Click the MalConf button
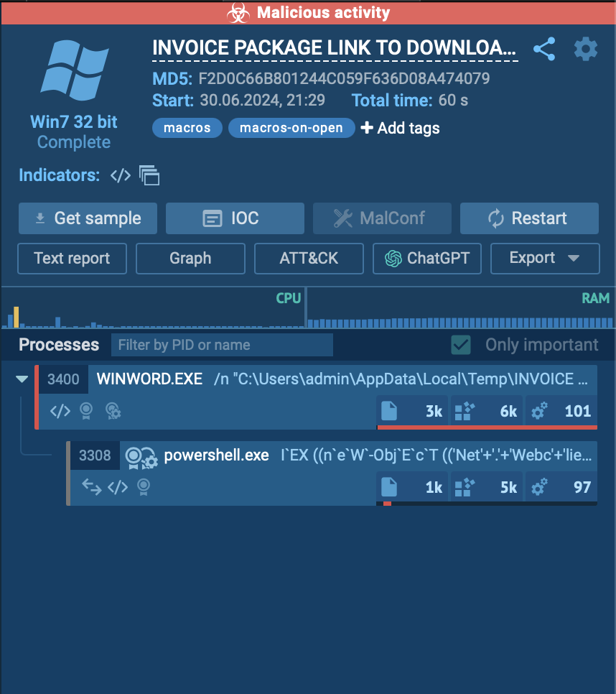 click(x=382, y=218)
